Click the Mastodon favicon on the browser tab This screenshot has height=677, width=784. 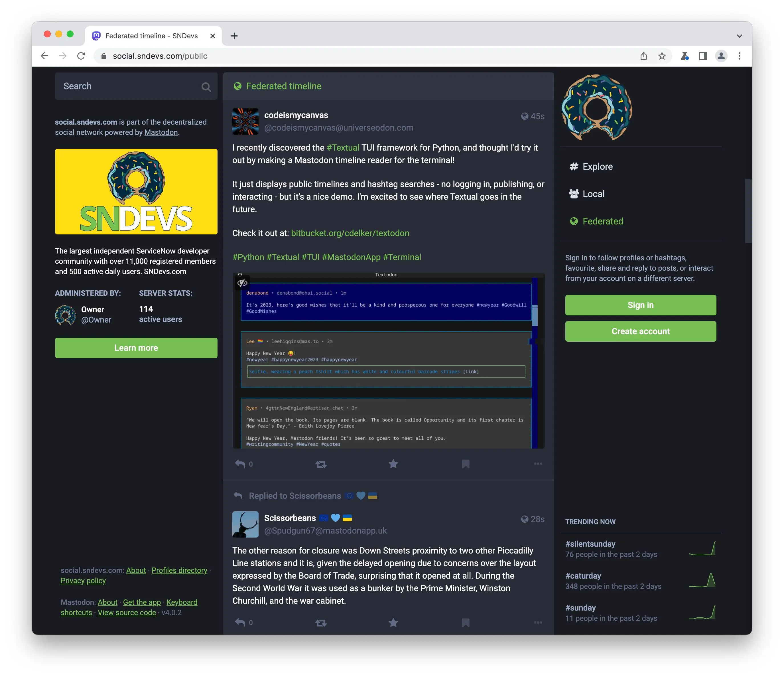[x=96, y=36]
